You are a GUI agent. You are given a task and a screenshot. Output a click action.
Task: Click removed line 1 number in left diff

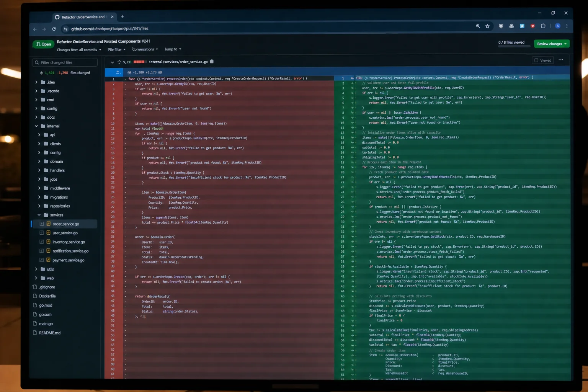point(113,79)
